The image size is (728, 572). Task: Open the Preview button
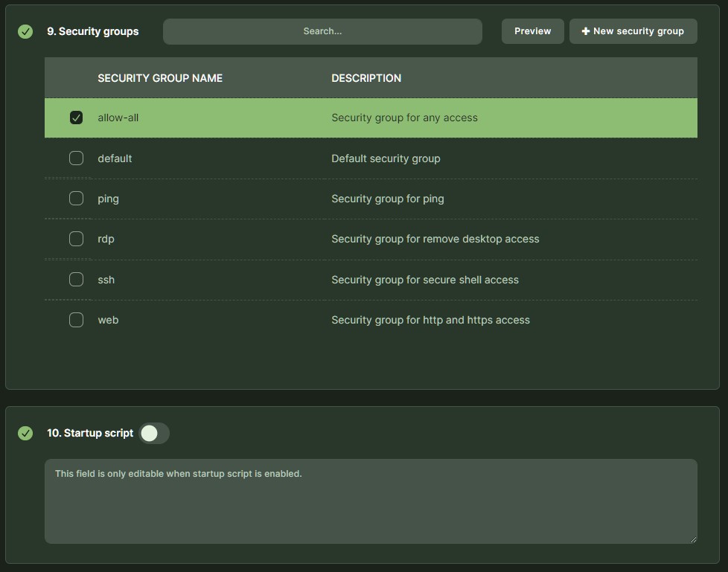coord(532,31)
